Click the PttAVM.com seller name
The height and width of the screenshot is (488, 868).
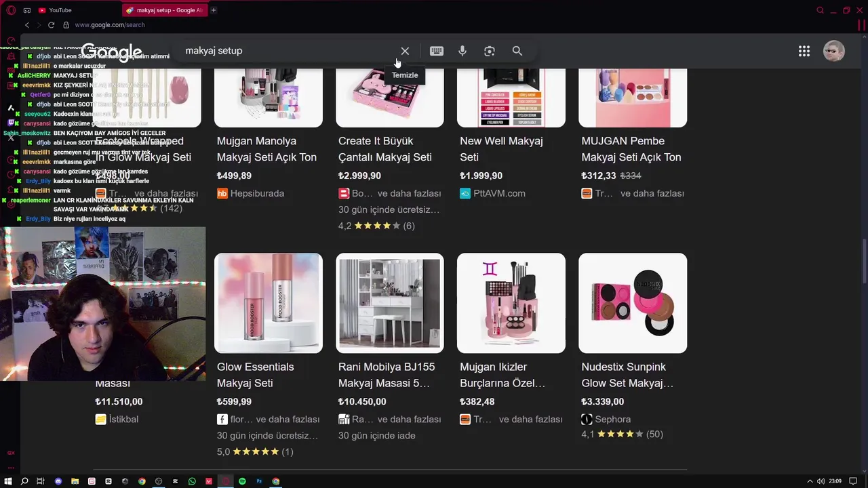pyautogui.click(x=500, y=193)
